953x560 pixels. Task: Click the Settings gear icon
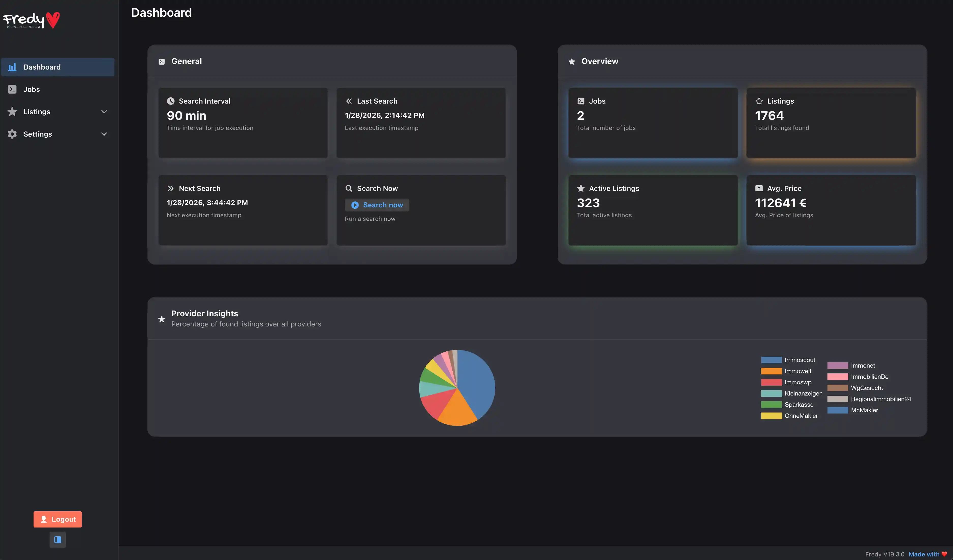12,134
